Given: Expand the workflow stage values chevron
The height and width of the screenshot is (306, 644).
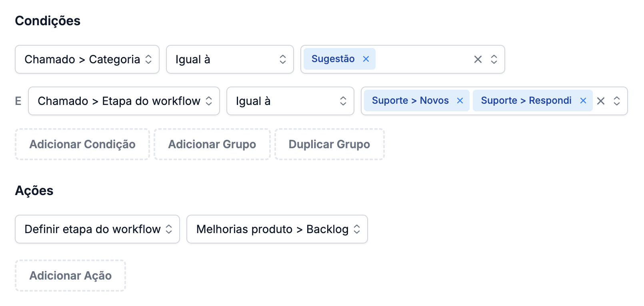Looking at the screenshot, I should [x=617, y=101].
